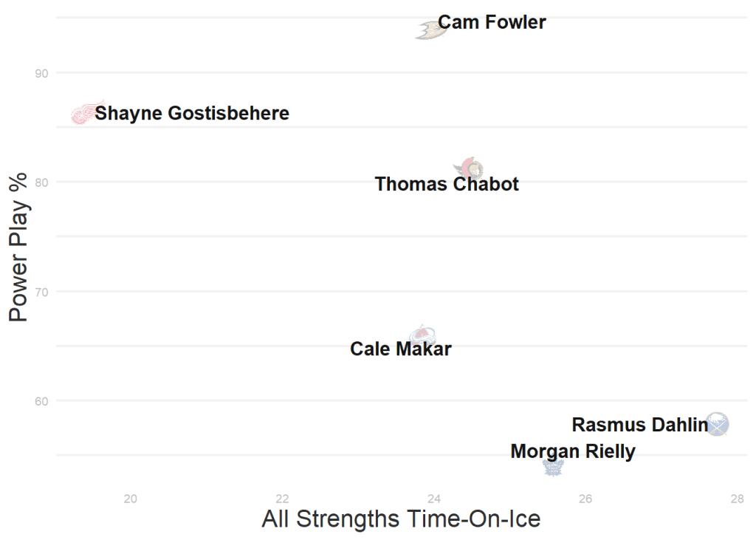Select the Shayne Gostisbehere name label
This screenshot has height=540, width=756.
tap(192, 113)
